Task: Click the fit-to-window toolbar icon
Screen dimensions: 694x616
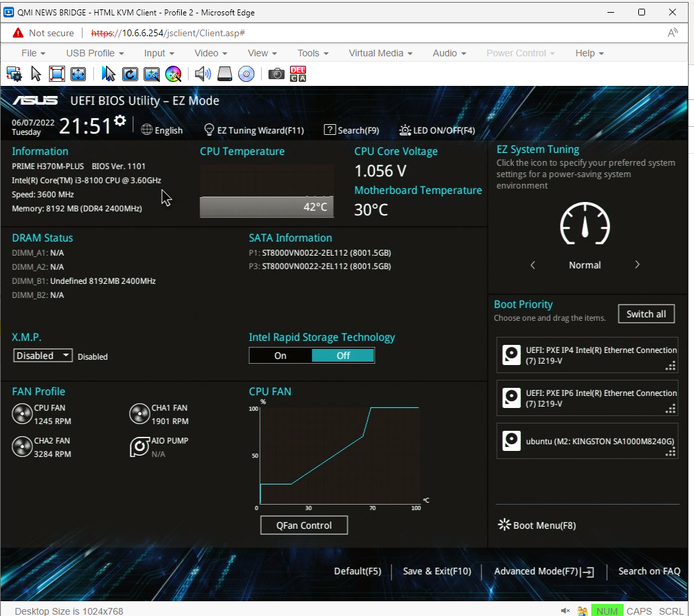Action: [79, 74]
